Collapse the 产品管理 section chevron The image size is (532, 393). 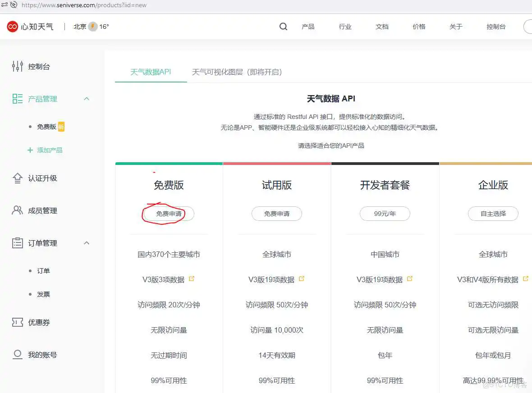[x=87, y=99]
